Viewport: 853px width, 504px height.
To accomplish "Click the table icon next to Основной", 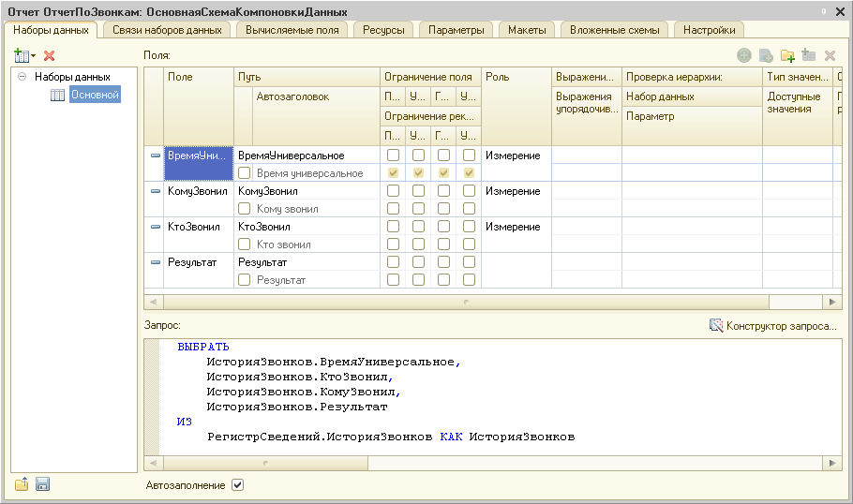I will tap(58, 96).
